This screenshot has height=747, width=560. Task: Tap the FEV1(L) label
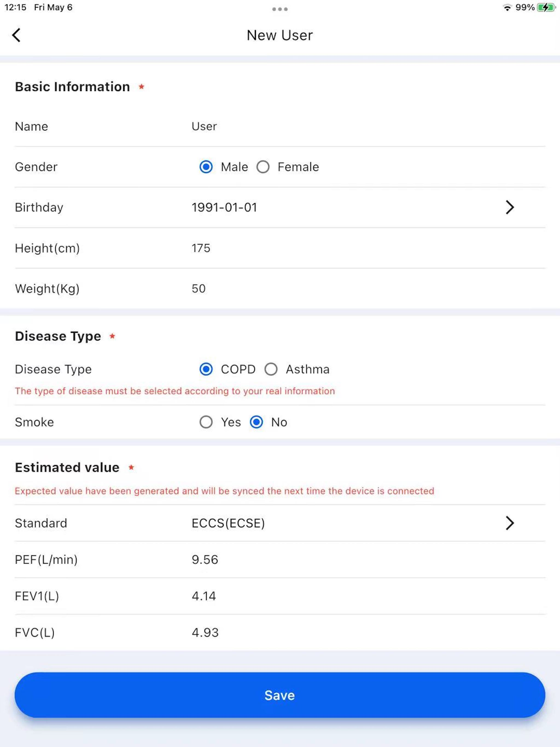[x=37, y=596]
